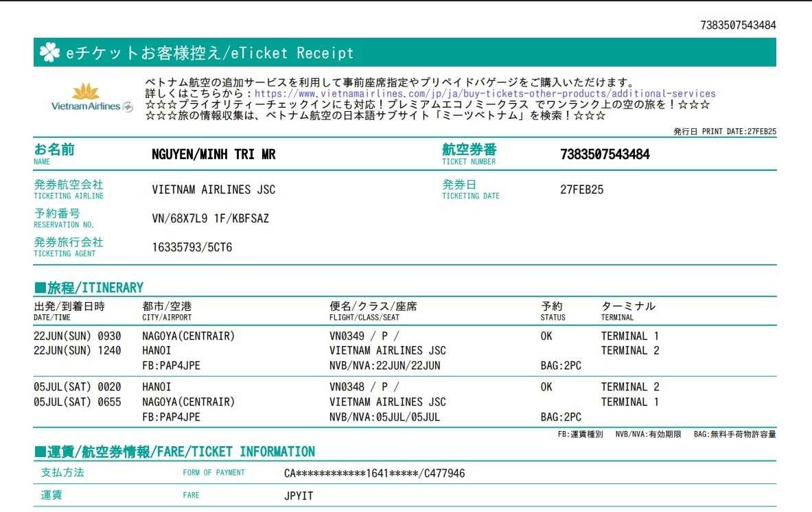Click the JPYIT fare value
Viewport: 812px width, 512px height.
click(299, 495)
